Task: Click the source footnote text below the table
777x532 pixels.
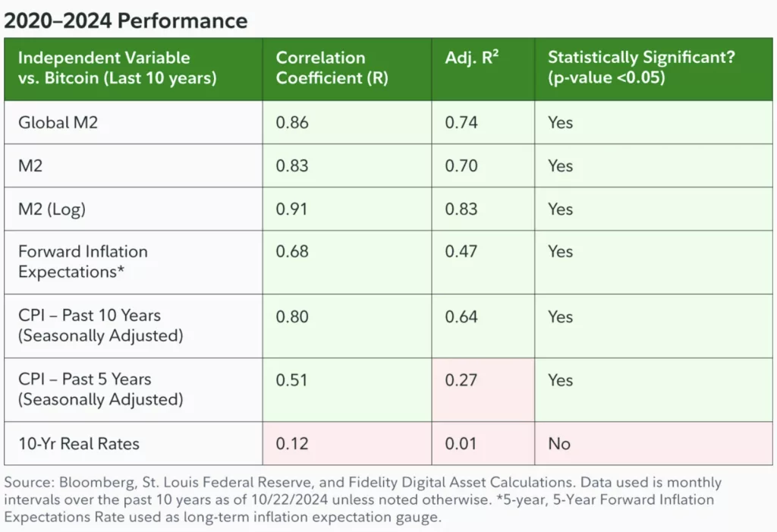Action: coord(363,499)
